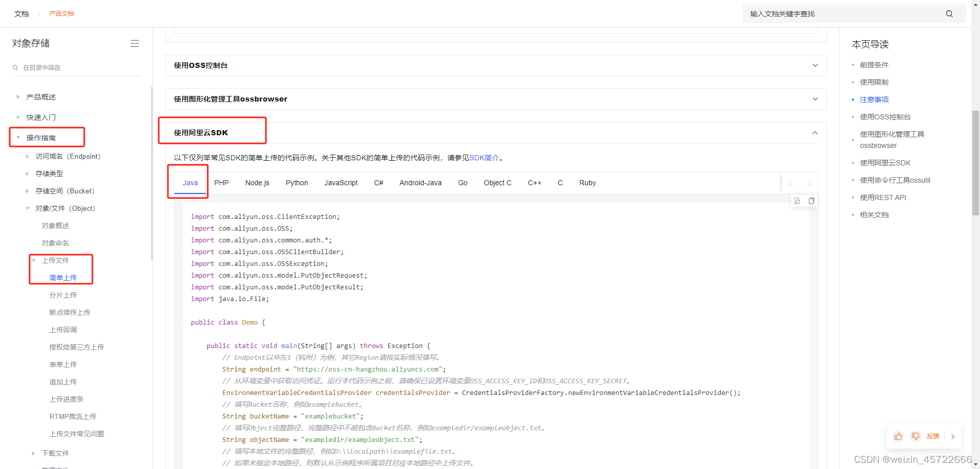Select the Java code tab
This screenshot has width=980, height=469.
tap(190, 183)
